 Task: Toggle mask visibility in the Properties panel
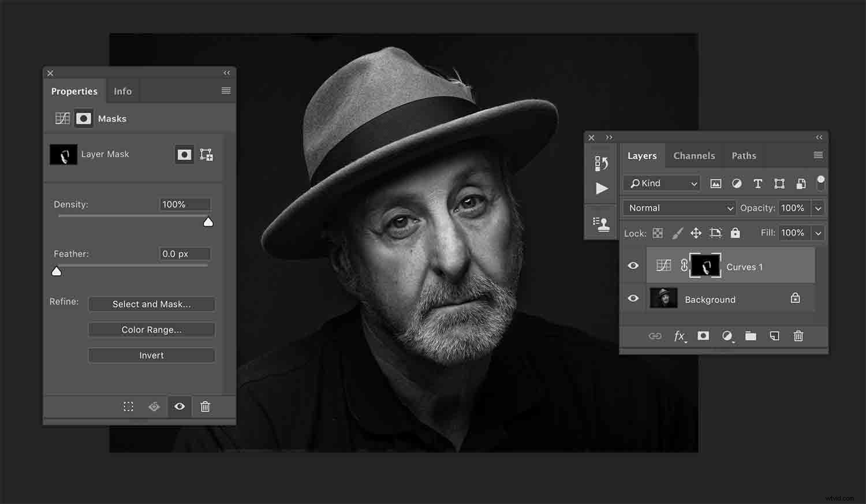click(179, 406)
